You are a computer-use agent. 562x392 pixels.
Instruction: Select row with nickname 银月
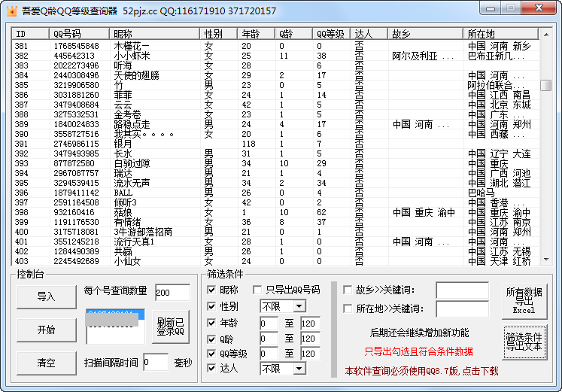(275, 144)
